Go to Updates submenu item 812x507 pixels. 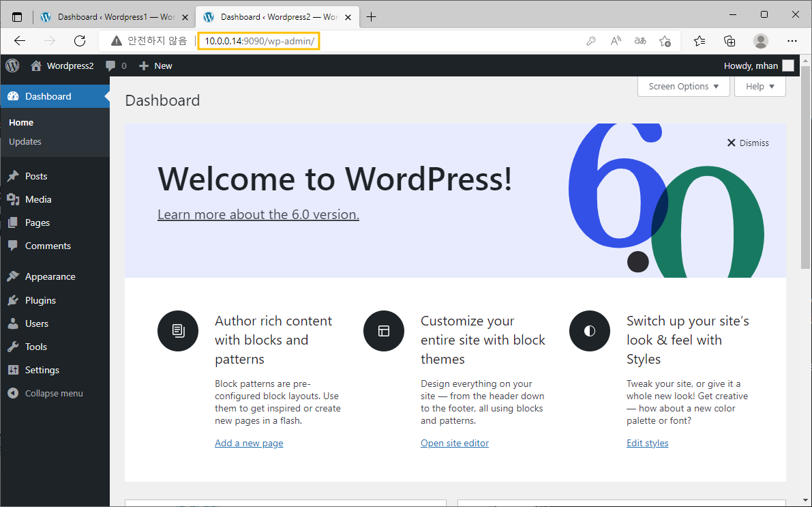click(25, 141)
